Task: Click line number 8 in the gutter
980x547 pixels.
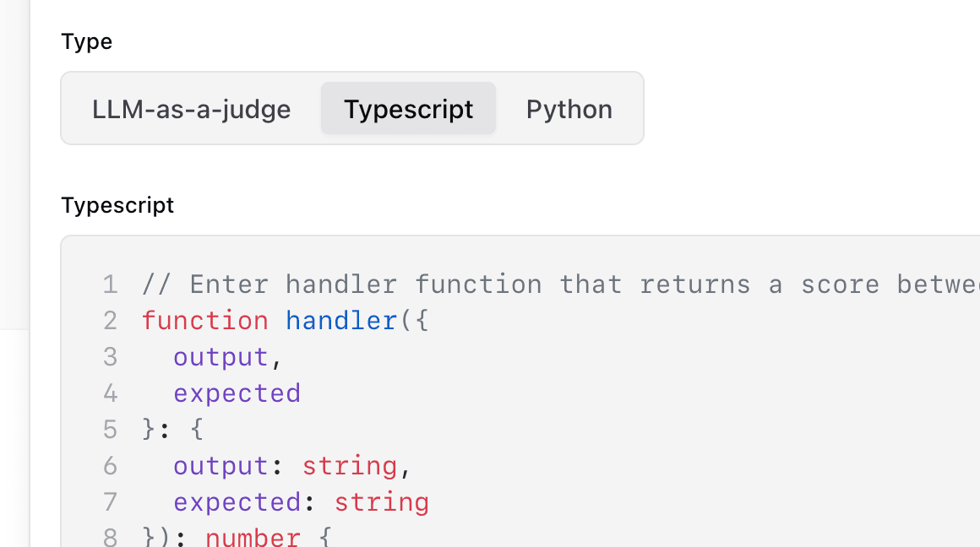Action: point(110,538)
